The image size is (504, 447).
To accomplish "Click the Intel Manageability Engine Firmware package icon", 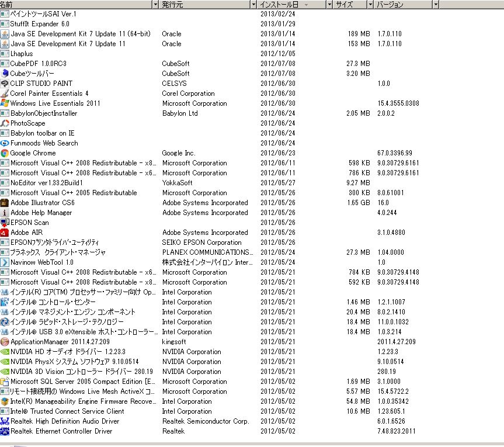I will click(x=5, y=401).
